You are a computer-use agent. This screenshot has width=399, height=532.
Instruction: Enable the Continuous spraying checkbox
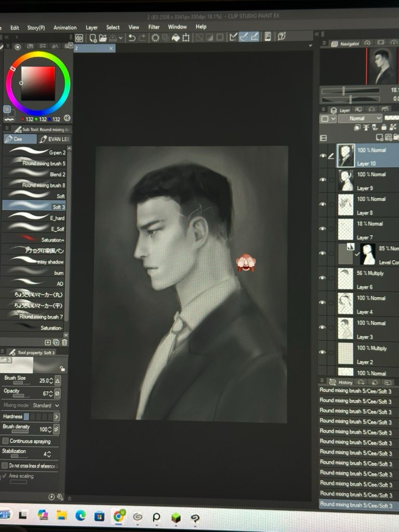point(6,441)
